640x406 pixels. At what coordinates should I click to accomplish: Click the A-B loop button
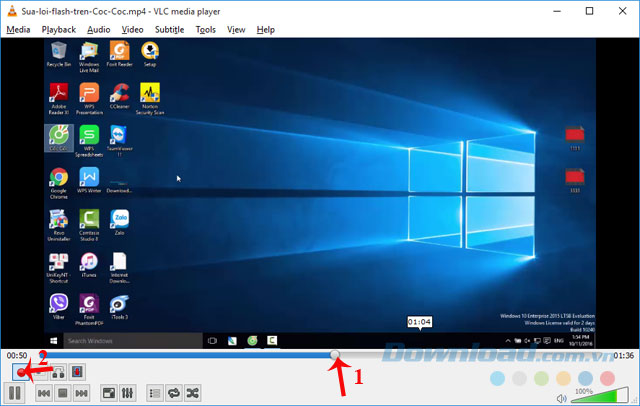(59, 372)
